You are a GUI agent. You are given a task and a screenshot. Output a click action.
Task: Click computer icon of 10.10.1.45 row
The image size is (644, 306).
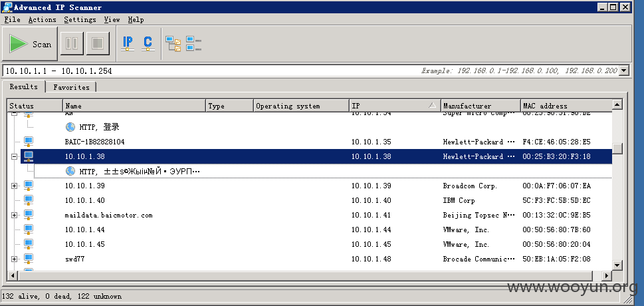(x=29, y=244)
